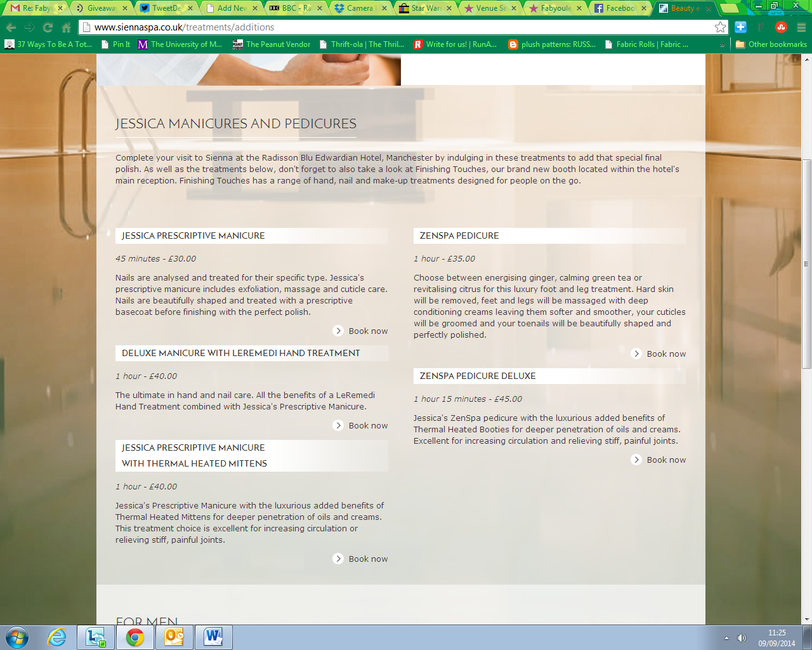Open the Chrome menu button
This screenshot has width=812, height=650.
point(801,27)
